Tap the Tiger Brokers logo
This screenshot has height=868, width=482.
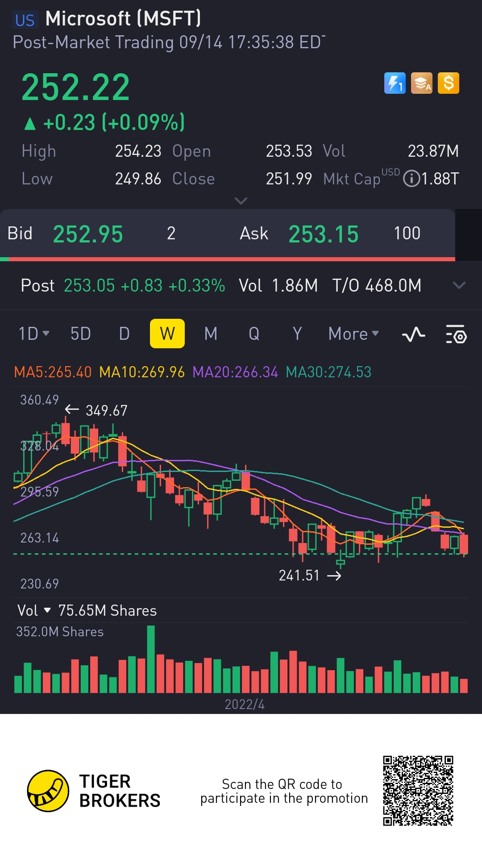[x=48, y=791]
